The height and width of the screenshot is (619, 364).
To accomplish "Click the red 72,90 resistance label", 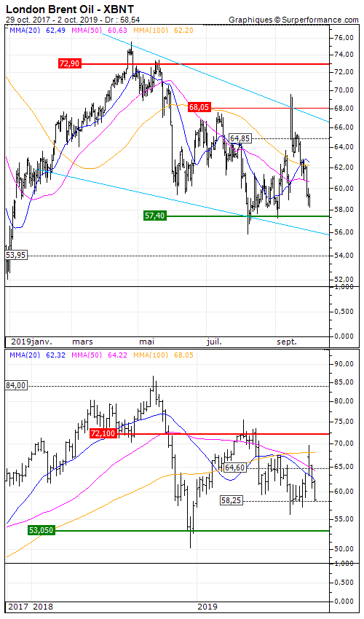I will 69,63.
